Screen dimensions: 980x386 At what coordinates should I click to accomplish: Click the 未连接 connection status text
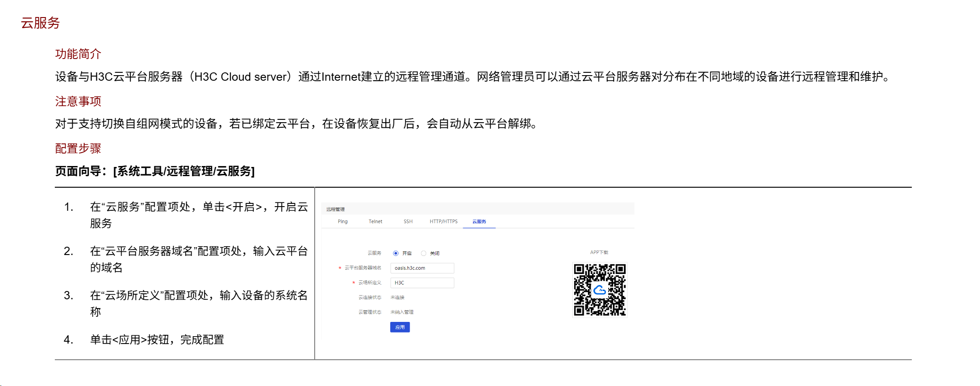pyautogui.click(x=397, y=297)
